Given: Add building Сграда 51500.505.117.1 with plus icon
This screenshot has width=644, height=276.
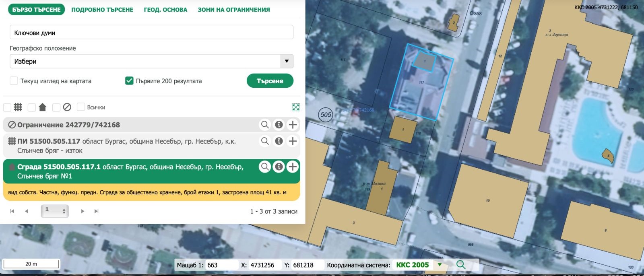Looking at the screenshot, I should click(293, 167).
